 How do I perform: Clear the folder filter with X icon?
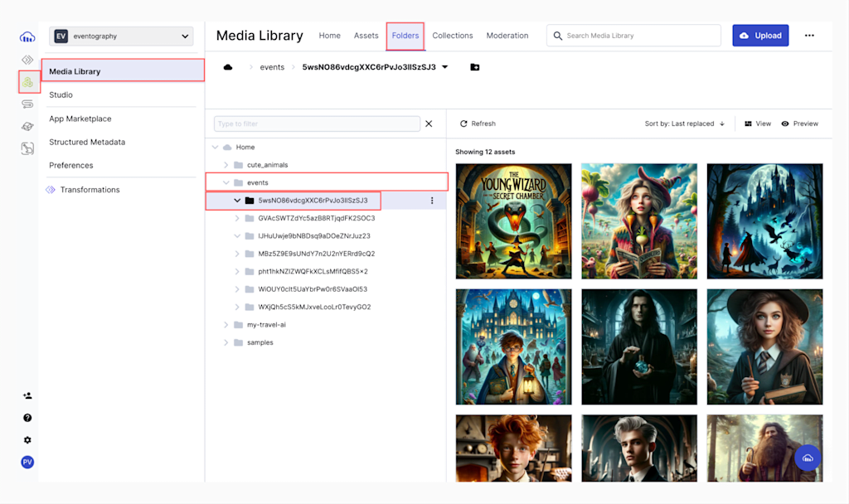(429, 124)
